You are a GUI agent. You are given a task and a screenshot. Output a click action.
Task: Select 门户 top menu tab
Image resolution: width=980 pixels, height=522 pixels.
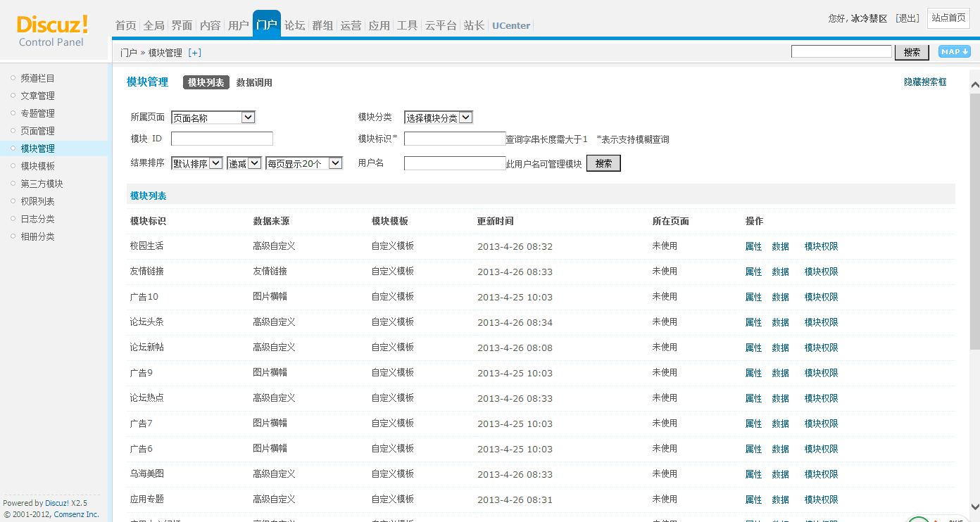[x=267, y=24]
